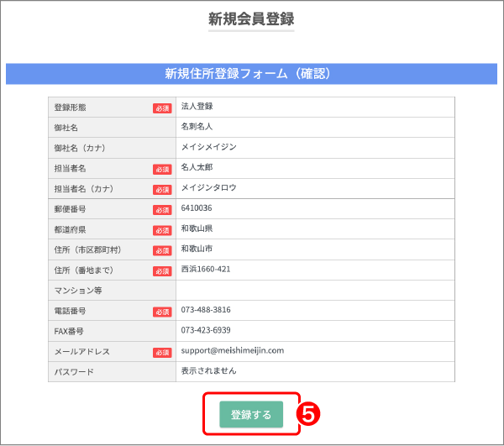
Task: Select the 新規会員登録 page heading
Action: click(251, 18)
